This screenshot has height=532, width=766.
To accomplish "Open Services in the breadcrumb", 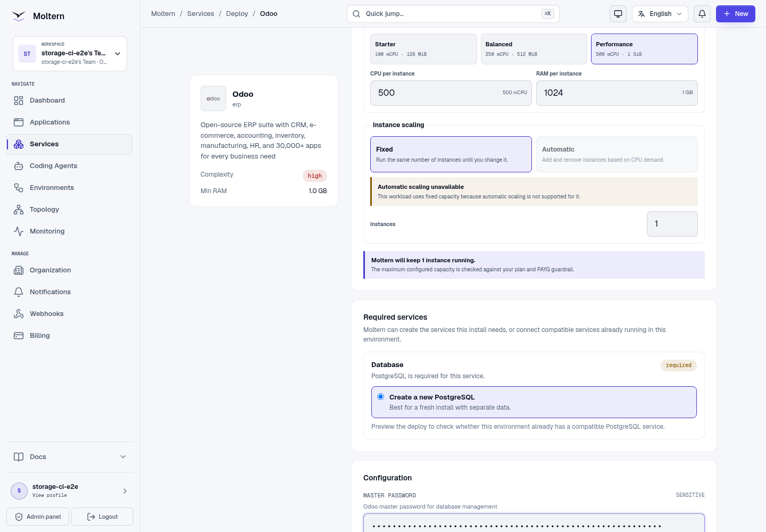I will click(201, 14).
